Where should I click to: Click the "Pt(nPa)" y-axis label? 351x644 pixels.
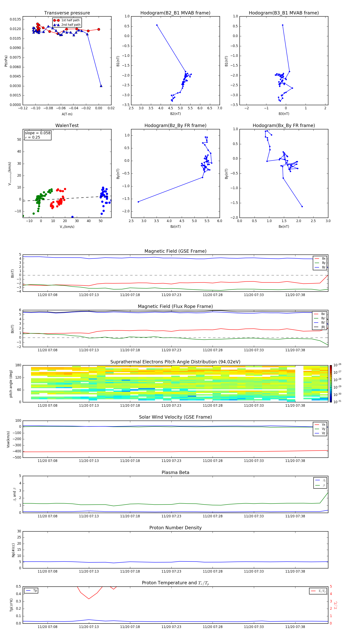pos(6,61)
